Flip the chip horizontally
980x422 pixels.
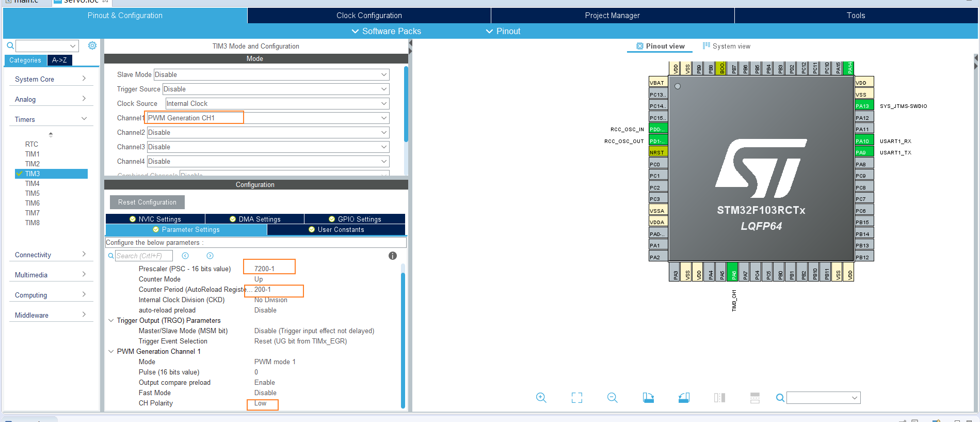tap(719, 398)
